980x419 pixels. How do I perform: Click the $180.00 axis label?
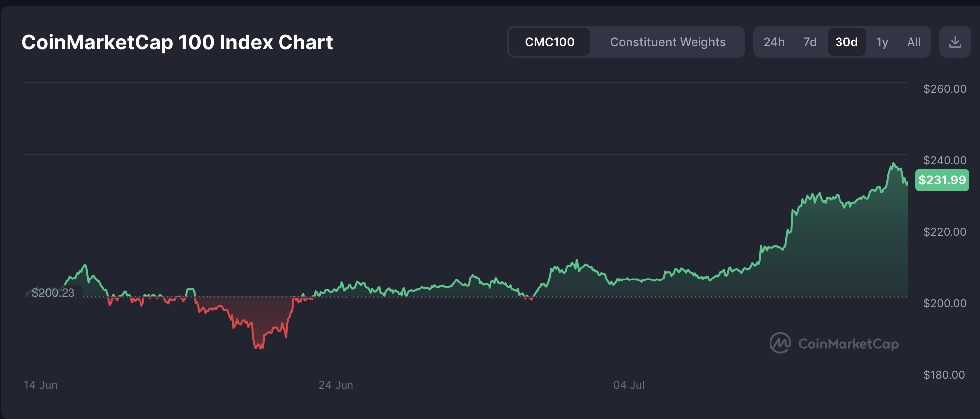click(x=944, y=375)
